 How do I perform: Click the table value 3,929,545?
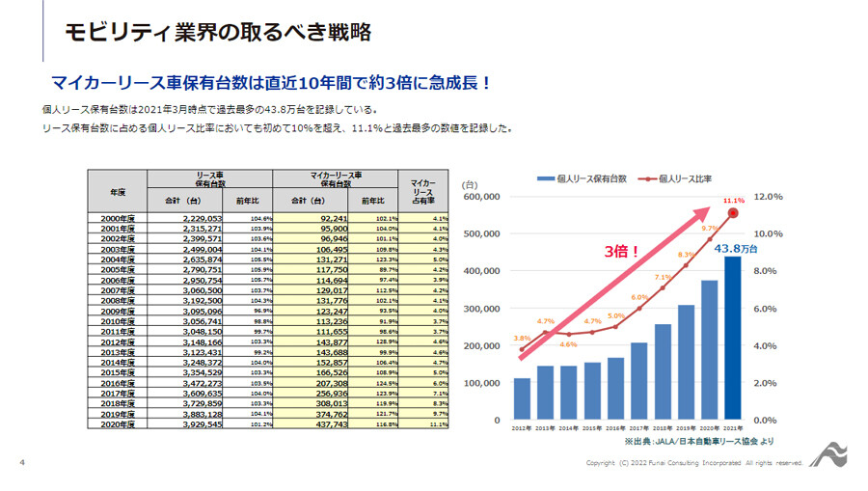203,424
